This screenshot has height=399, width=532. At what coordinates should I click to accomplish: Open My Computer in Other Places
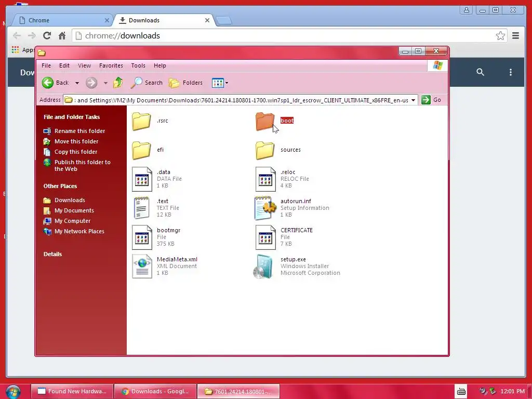click(x=72, y=221)
